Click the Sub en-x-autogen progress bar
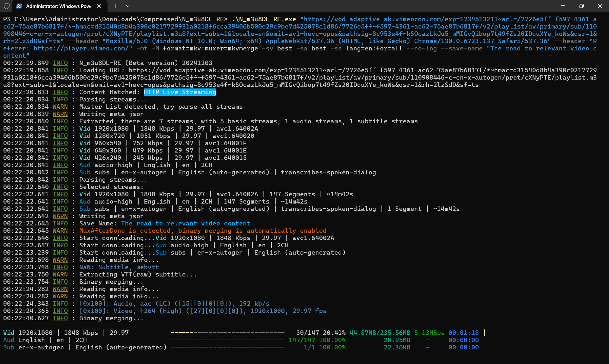 coord(227,347)
